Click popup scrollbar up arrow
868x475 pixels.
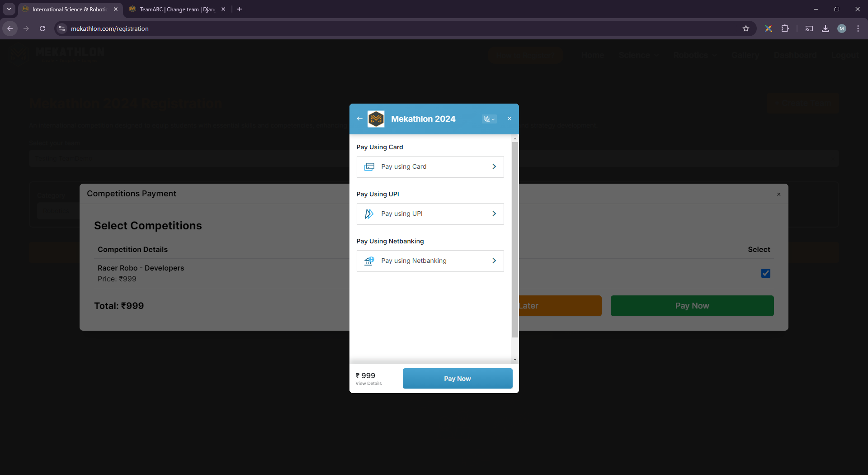tap(515, 138)
